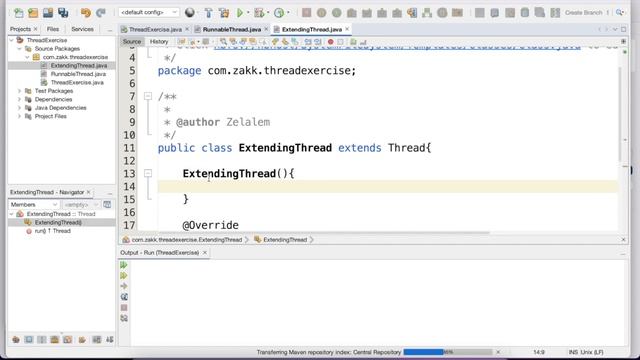Collapse ExtendingThread class node in Navigator
The width and height of the screenshot is (640, 360).
click(x=11, y=214)
